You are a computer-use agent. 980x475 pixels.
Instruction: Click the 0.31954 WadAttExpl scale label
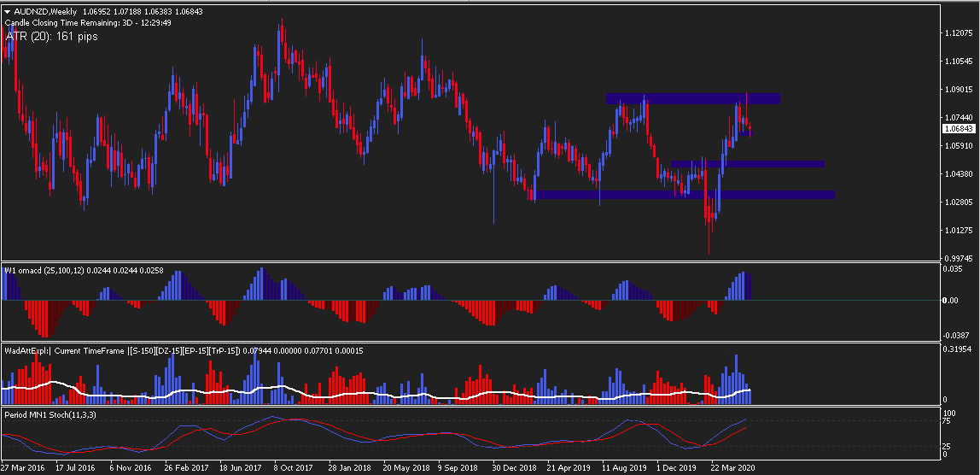click(x=957, y=349)
